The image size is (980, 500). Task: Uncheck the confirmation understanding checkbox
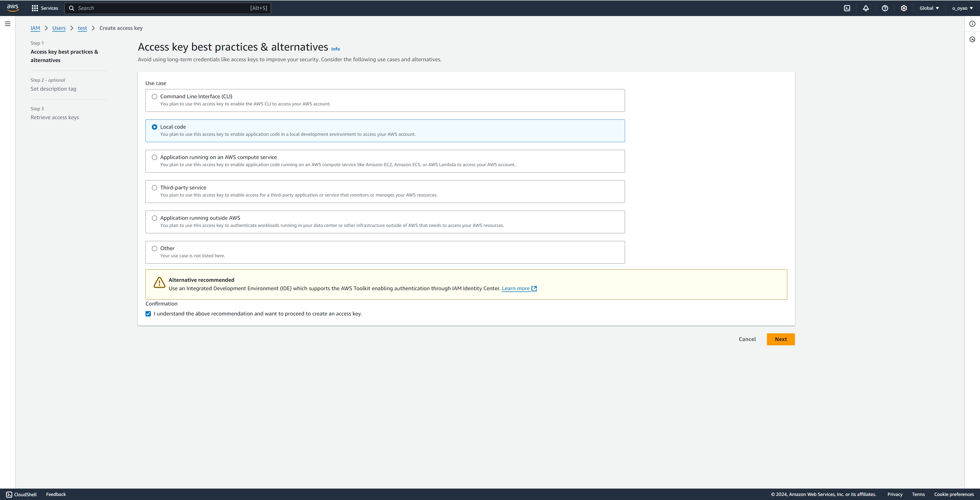[x=148, y=314]
